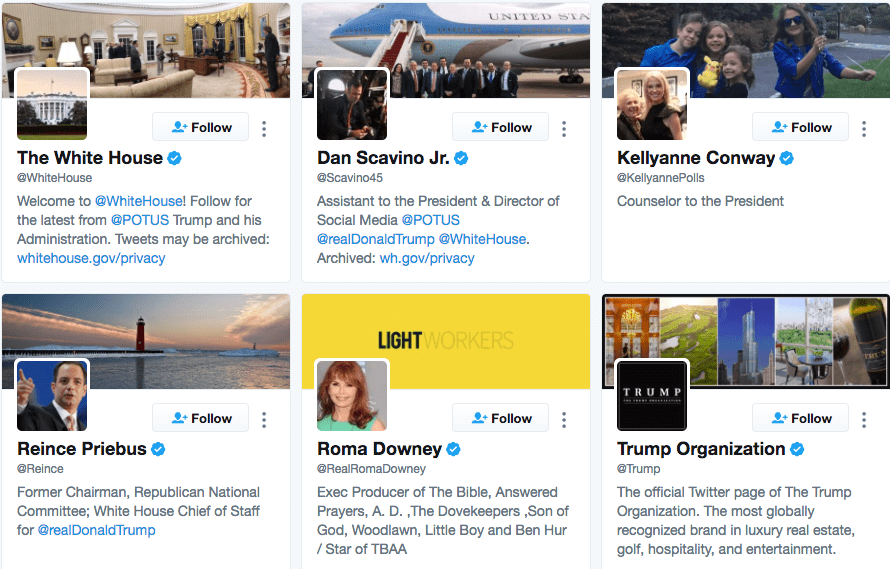Click verified badge next to The White House
Screen dimensions: 890x569
coord(174,158)
